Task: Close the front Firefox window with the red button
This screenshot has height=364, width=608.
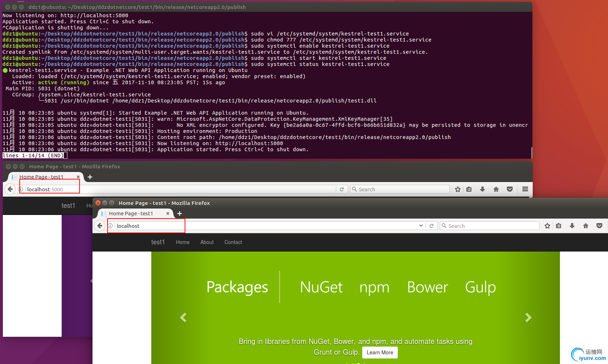Action: 98,203
